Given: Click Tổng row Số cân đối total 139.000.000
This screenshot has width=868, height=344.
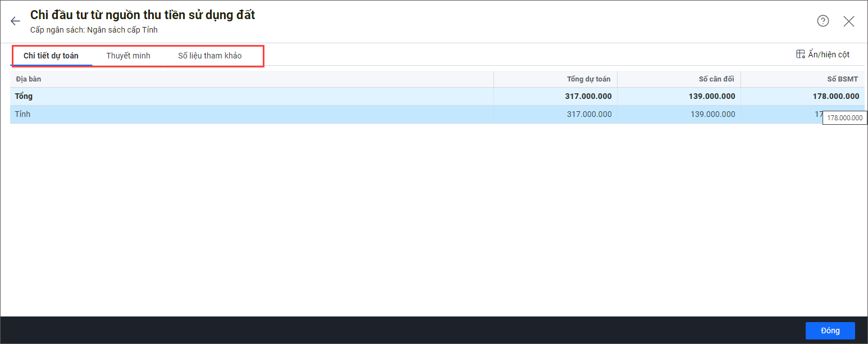Looking at the screenshot, I should (x=712, y=96).
